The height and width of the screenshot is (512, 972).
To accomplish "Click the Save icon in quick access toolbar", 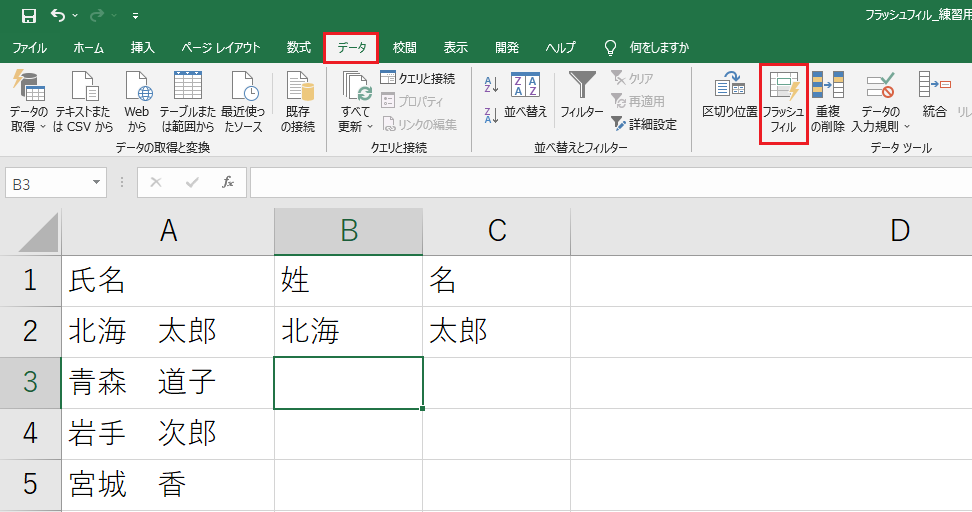I will pos(29,15).
